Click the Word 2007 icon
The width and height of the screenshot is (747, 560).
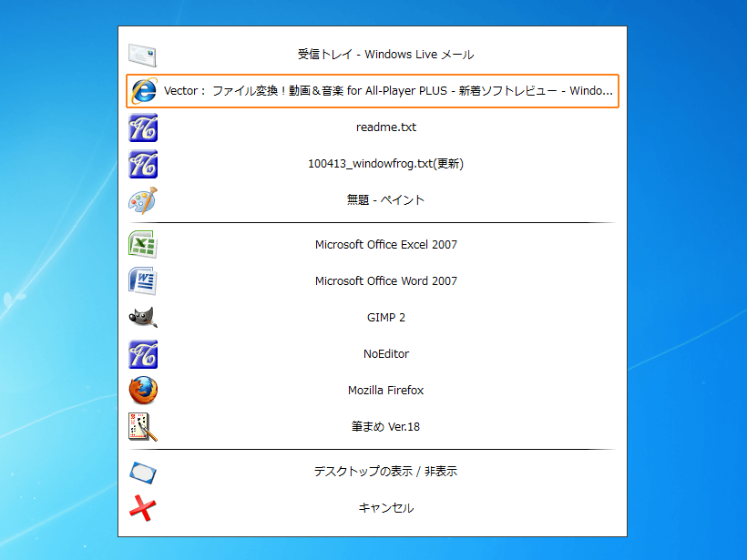point(143,281)
